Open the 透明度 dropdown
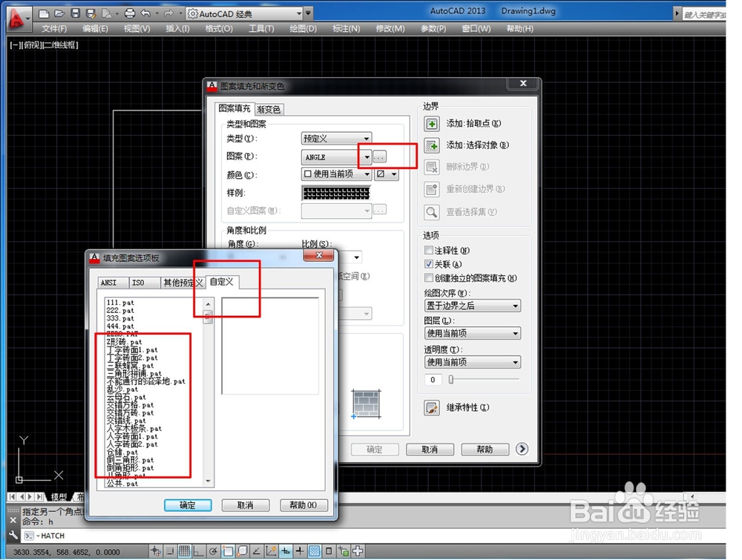 pyautogui.click(x=472, y=362)
